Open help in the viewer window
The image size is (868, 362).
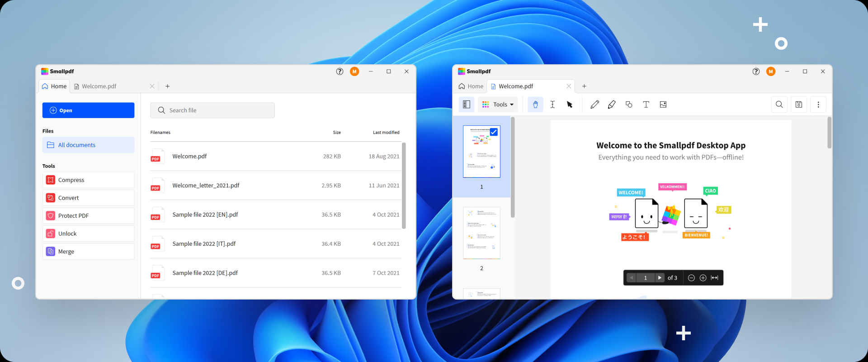click(x=756, y=71)
